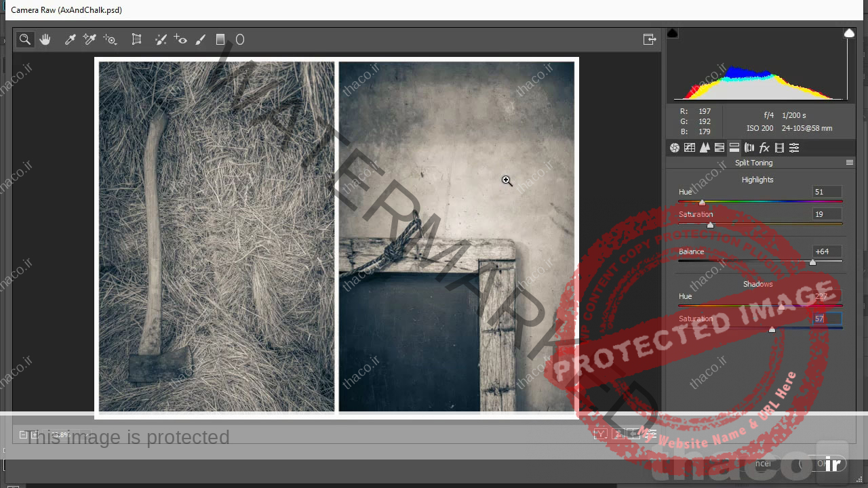Screen dimensions: 868x488
Task: Click the Highlights Hue value field 51
Action: tap(827, 192)
